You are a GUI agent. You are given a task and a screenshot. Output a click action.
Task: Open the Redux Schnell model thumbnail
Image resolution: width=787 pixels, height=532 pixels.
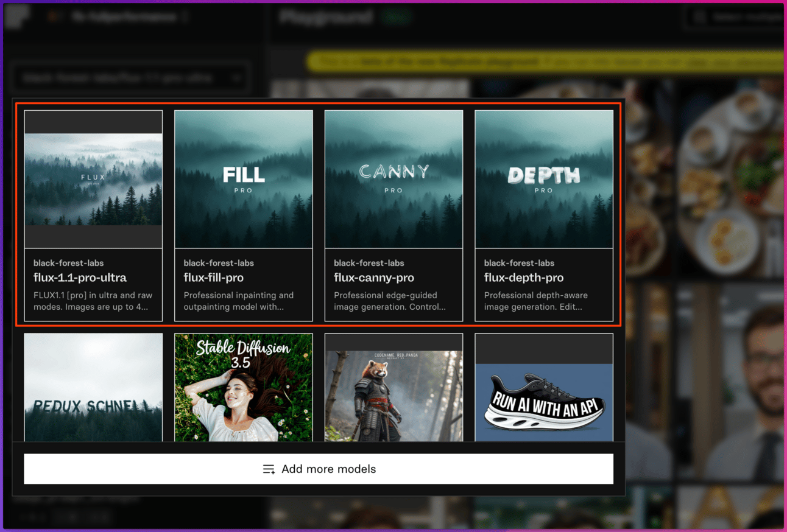(93, 387)
